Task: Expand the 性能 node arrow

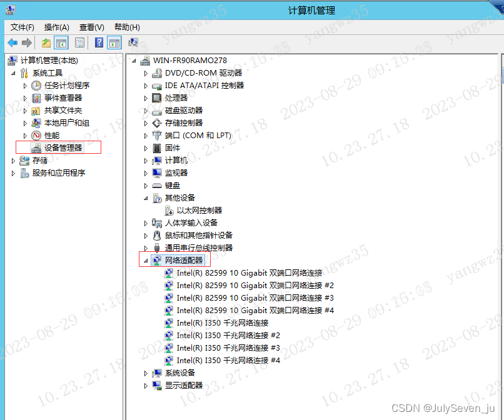Action: [25, 136]
